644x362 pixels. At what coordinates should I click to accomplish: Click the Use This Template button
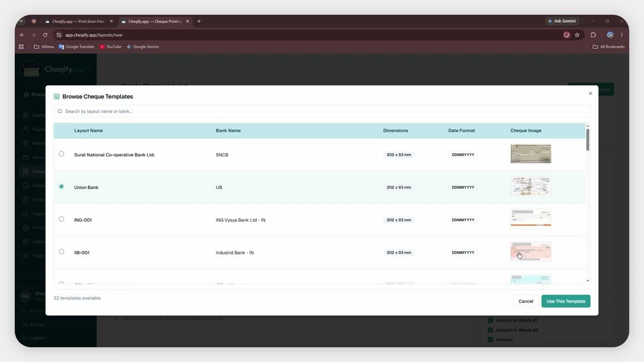click(x=566, y=301)
